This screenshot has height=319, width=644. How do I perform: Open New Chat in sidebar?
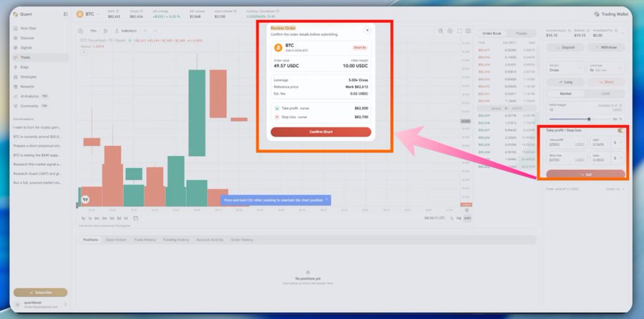click(40, 29)
